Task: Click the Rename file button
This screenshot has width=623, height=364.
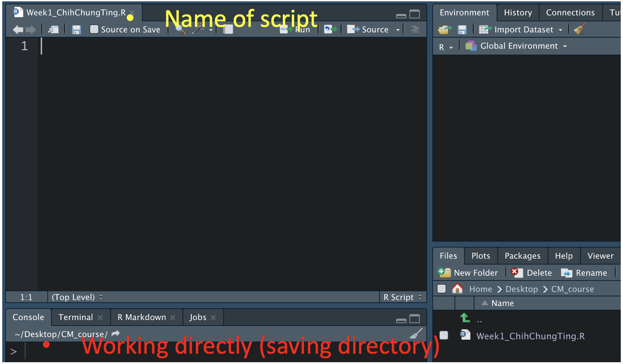Action: pyautogui.click(x=584, y=273)
